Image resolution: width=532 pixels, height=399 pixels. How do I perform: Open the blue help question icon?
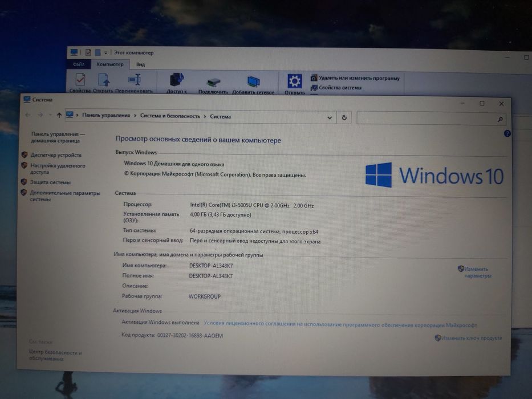pyautogui.click(x=507, y=134)
